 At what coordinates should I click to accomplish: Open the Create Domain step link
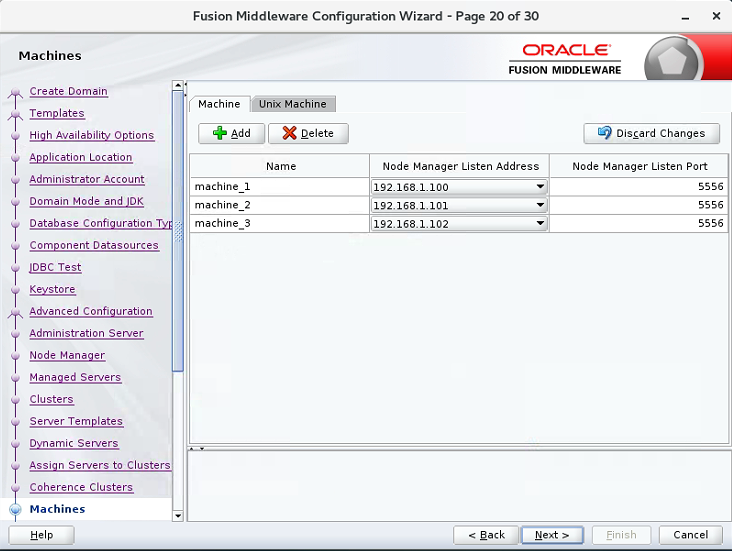coord(68,91)
